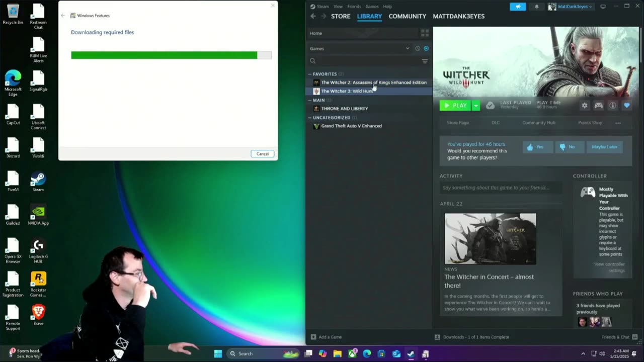This screenshot has width=644, height=362.
Task: Open Downloads status bar
Action: [x=471, y=337]
